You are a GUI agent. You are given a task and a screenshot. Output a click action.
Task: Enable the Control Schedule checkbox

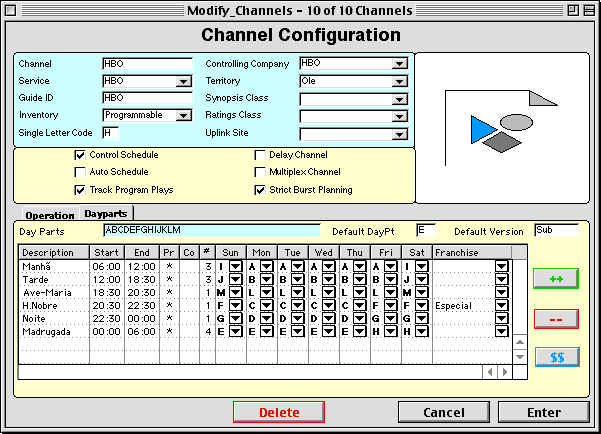[x=80, y=155]
